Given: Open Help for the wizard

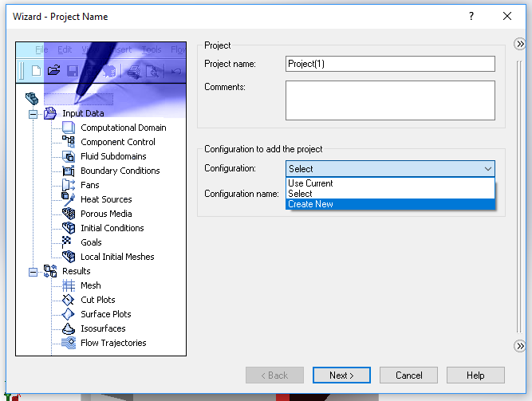Looking at the screenshot, I should (475, 375).
